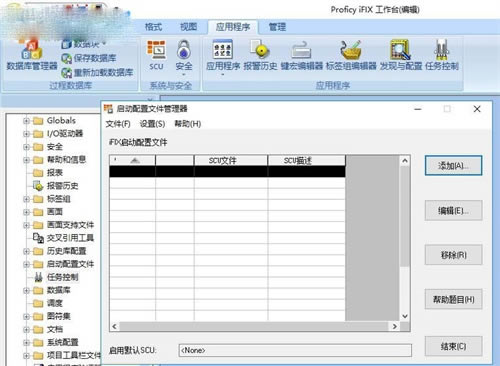500x366 pixels.
Task: Expand the I/O驱动器 tree node
Action: pyautogui.click(x=26, y=134)
